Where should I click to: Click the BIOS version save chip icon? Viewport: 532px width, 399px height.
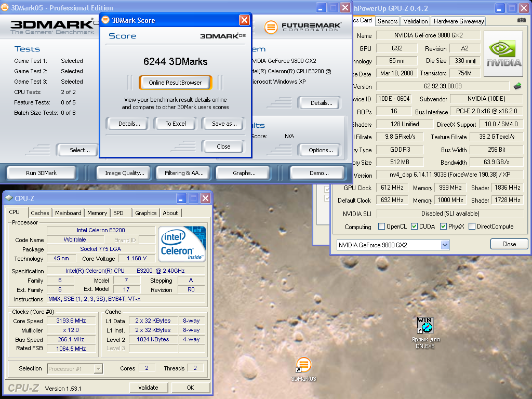[x=517, y=86]
